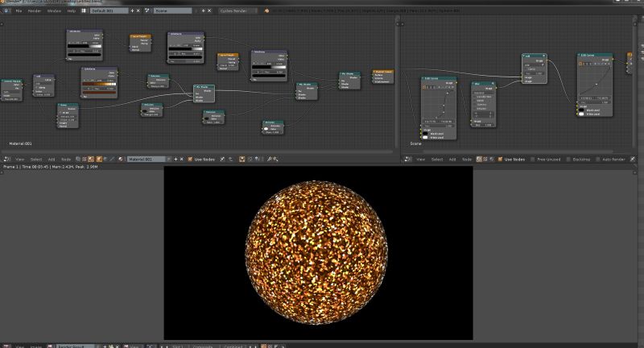The width and height of the screenshot is (644, 348).
Task: Click the Material.001 name field
Action: (x=147, y=159)
